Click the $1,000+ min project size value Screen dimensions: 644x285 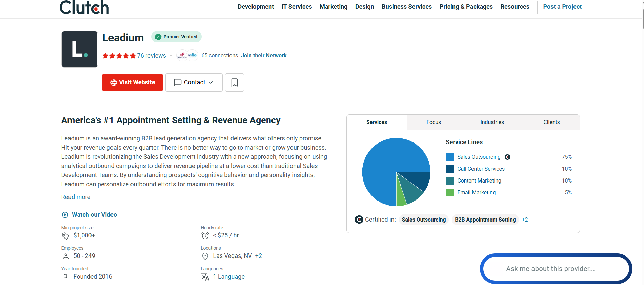[x=84, y=235]
